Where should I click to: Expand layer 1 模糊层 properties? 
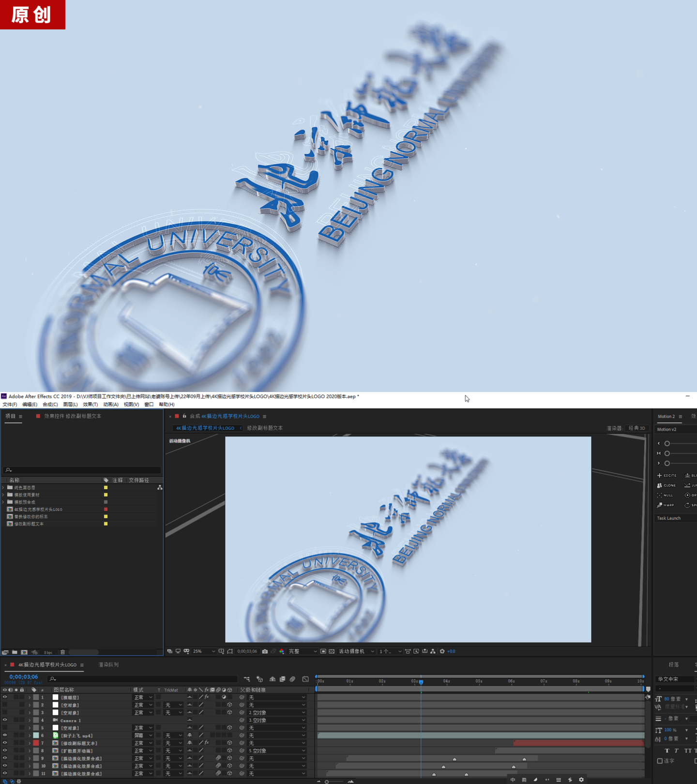(x=30, y=697)
